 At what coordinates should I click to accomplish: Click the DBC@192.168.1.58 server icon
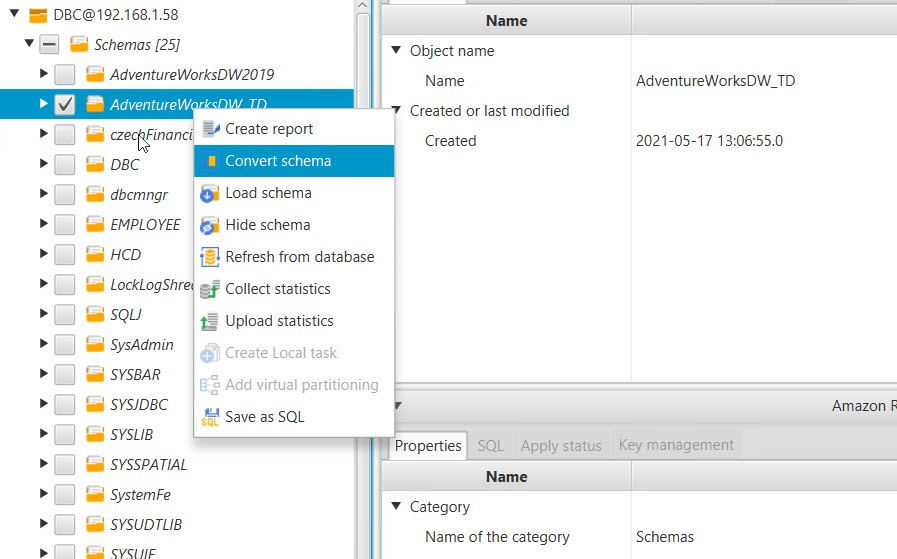(x=38, y=15)
